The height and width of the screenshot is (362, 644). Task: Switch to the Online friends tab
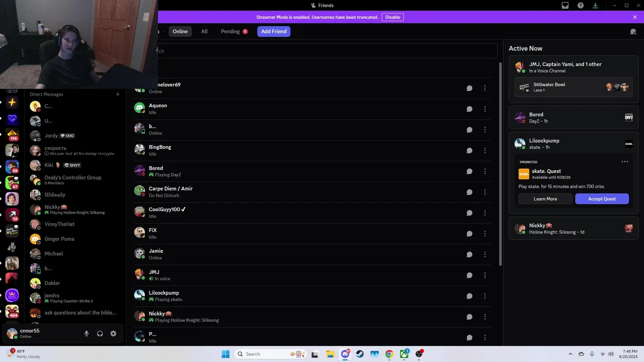pyautogui.click(x=180, y=31)
